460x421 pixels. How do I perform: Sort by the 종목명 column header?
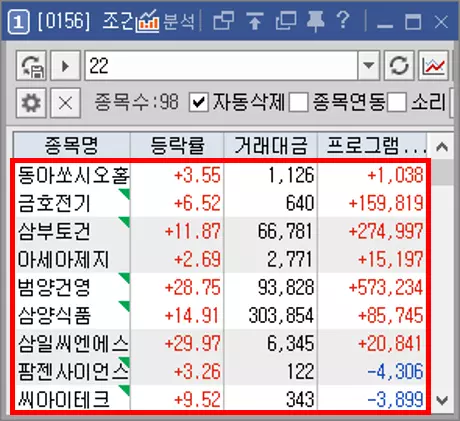pos(72,145)
